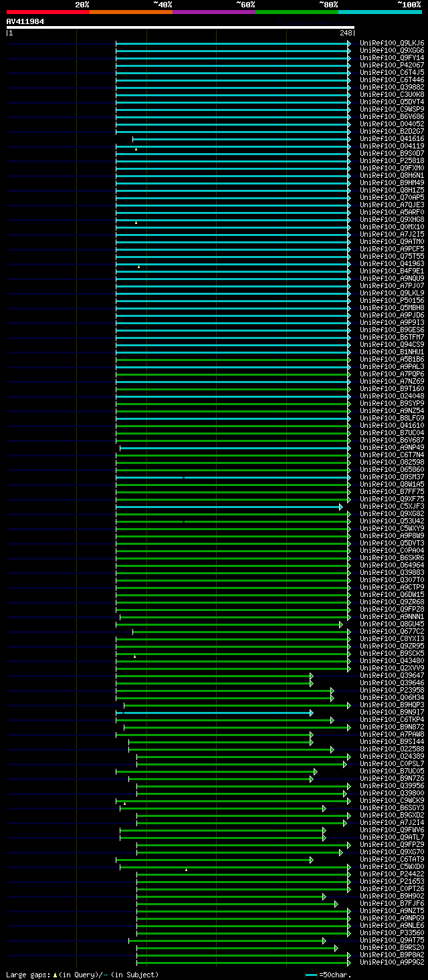This screenshot has height=980, width=428.
Task: Select the UniRef100_B9T160 label
Action: coord(392,388)
